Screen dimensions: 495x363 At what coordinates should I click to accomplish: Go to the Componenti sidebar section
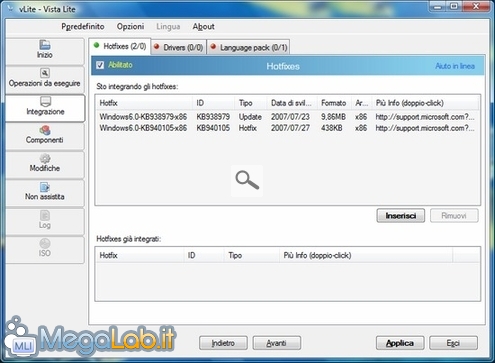45,136
